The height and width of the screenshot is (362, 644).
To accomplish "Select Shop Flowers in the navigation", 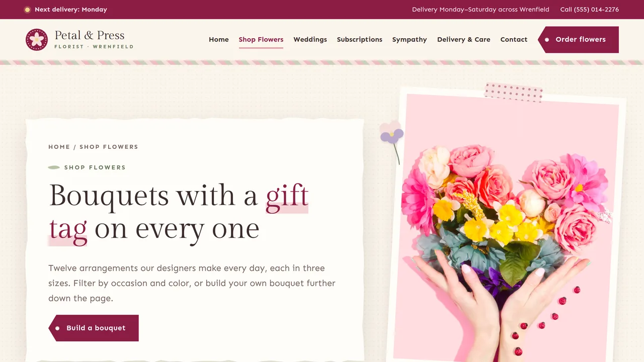I will coord(261,40).
